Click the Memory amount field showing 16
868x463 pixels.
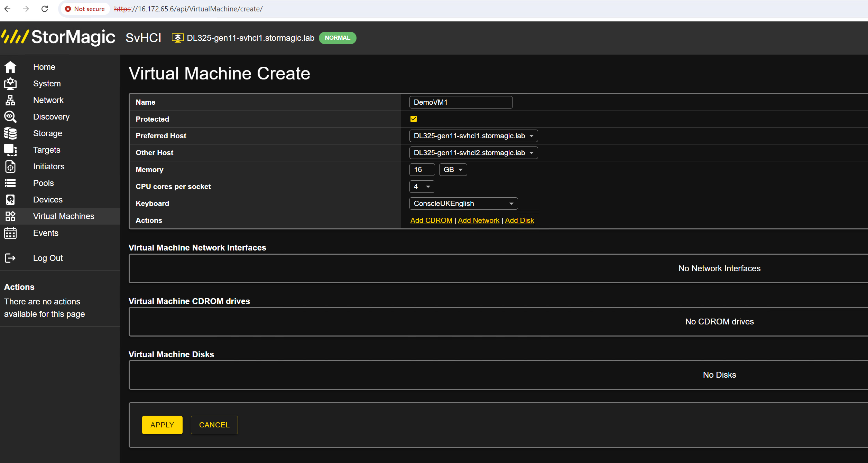(422, 170)
